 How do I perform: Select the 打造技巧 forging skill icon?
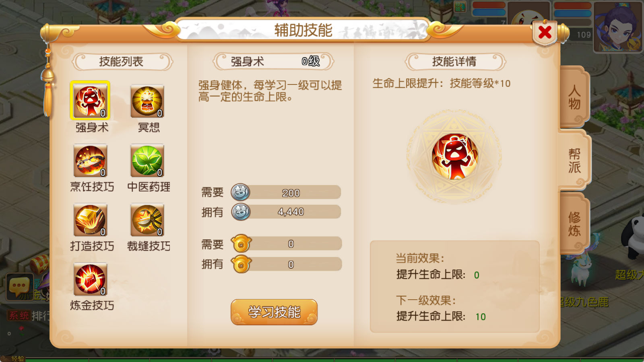(90, 220)
